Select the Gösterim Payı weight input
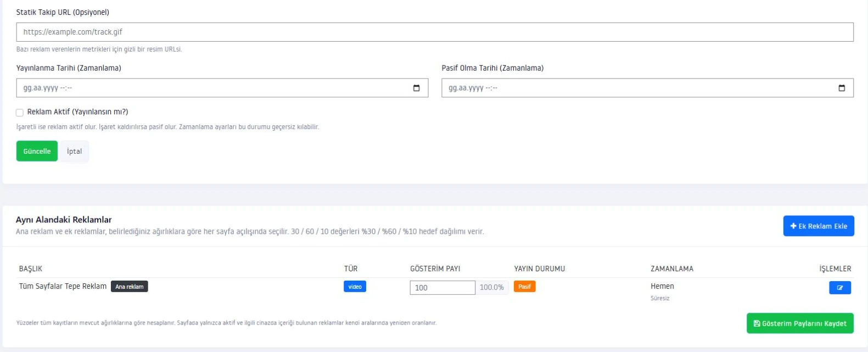868x352 pixels. coord(443,287)
